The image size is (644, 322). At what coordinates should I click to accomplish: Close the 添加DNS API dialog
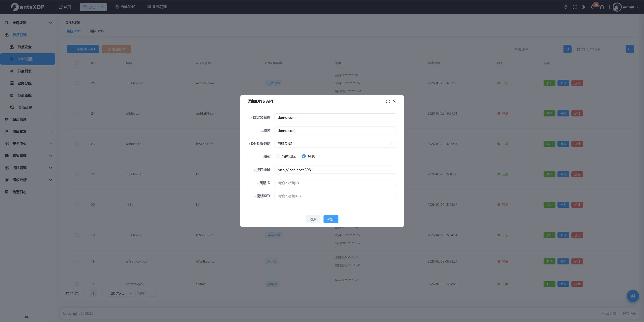pyautogui.click(x=394, y=101)
